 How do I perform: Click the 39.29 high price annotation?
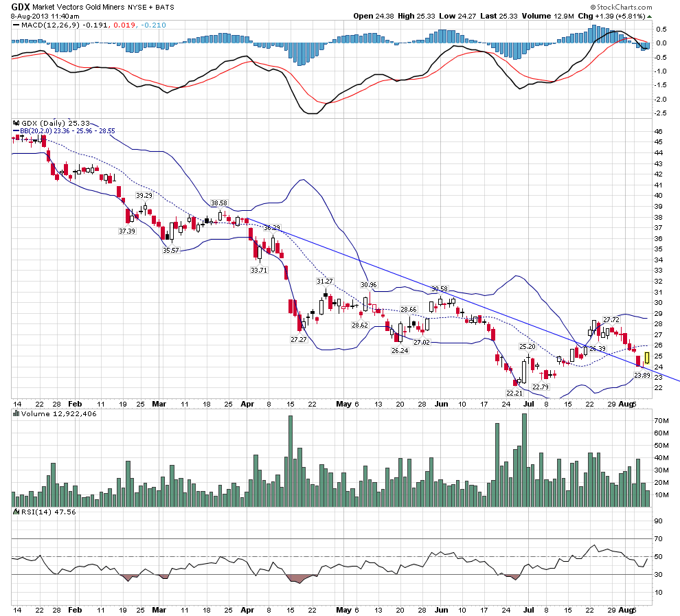(144, 196)
